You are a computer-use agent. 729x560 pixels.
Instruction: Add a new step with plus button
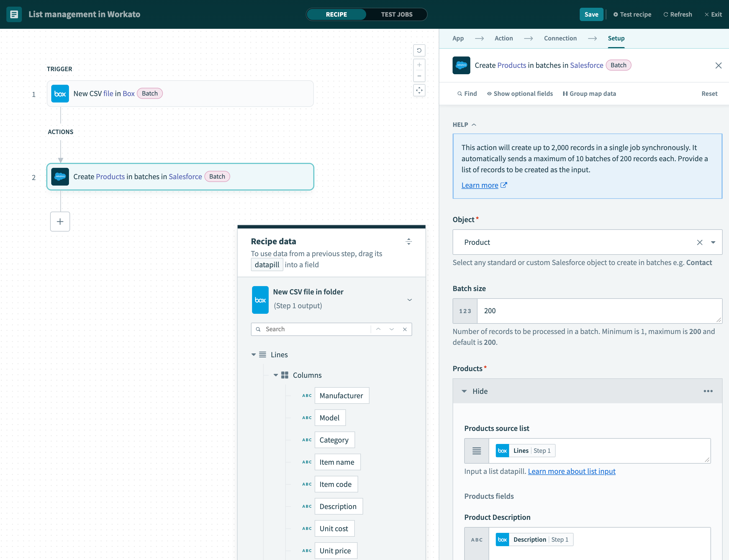click(x=60, y=221)
